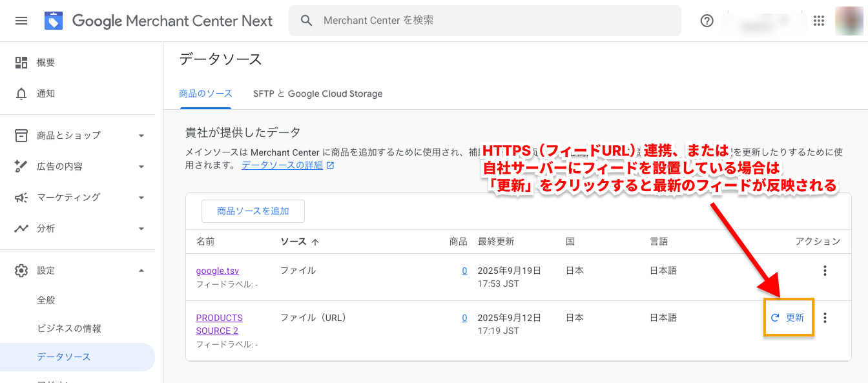The width and height of the screenshot is (868, 383).
Task: Expand the 広告の内容 menu arrow
Action: pyautogui.click(x=141, y=167)
